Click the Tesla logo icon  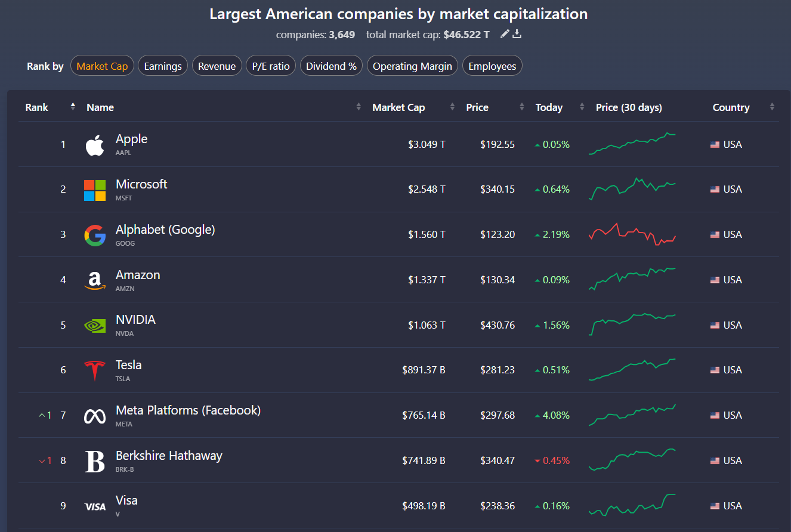(x=95, y=371)
